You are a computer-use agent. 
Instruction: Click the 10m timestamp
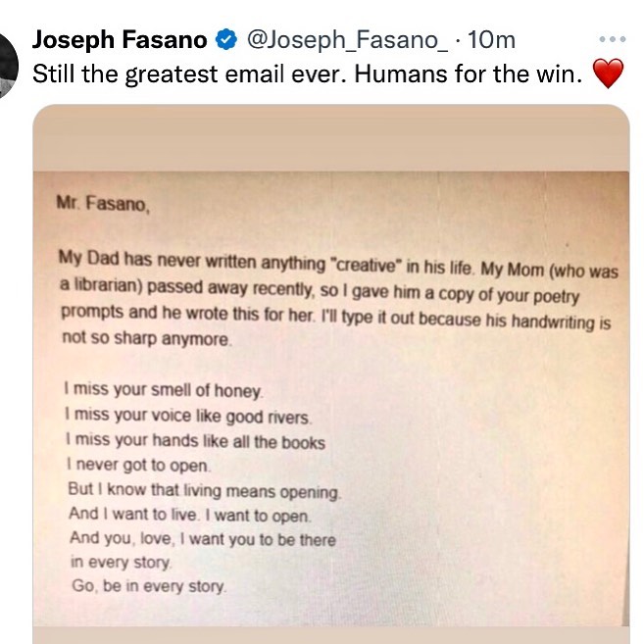click(493, 40)
